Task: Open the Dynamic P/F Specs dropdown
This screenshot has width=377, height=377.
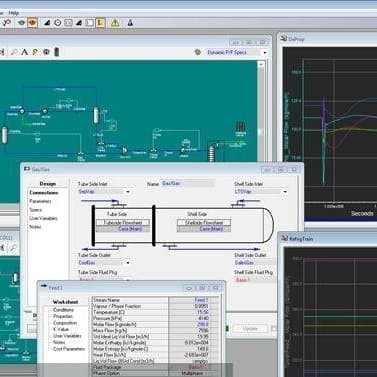Action: 265,52
